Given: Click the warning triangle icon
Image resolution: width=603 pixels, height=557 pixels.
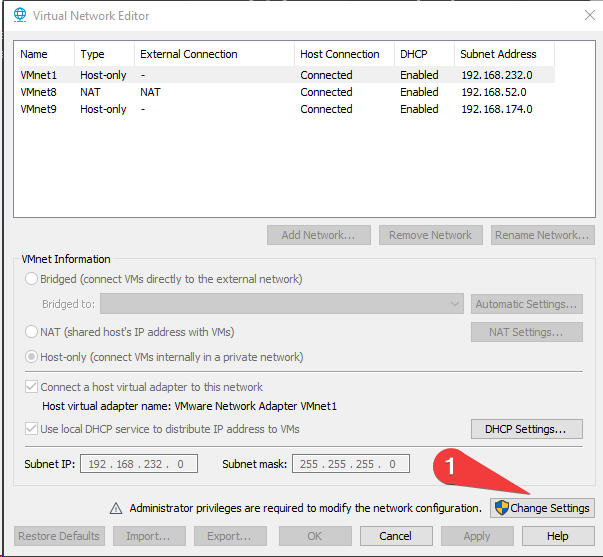Looking at the screenshot, I should [116, 509].
